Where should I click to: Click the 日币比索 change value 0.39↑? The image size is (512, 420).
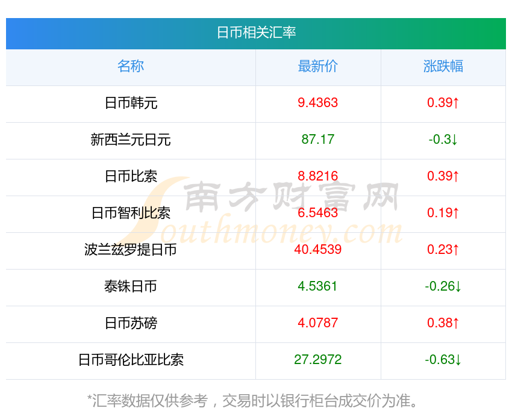click(443, 176)
